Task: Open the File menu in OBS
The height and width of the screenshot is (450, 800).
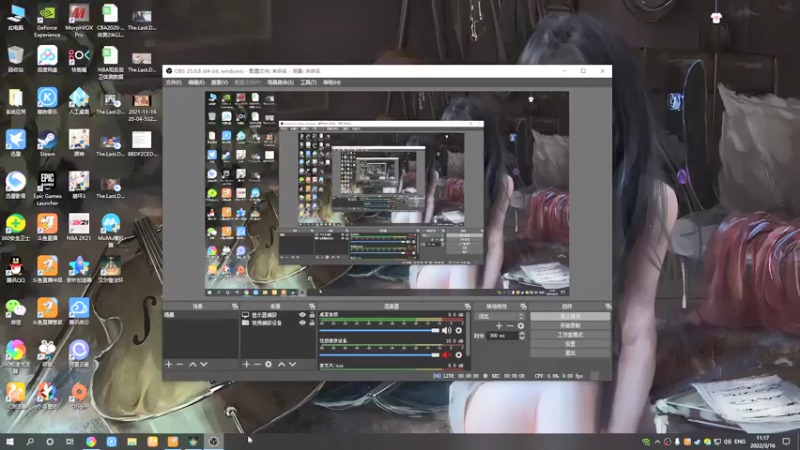Action: click(173, 83)
